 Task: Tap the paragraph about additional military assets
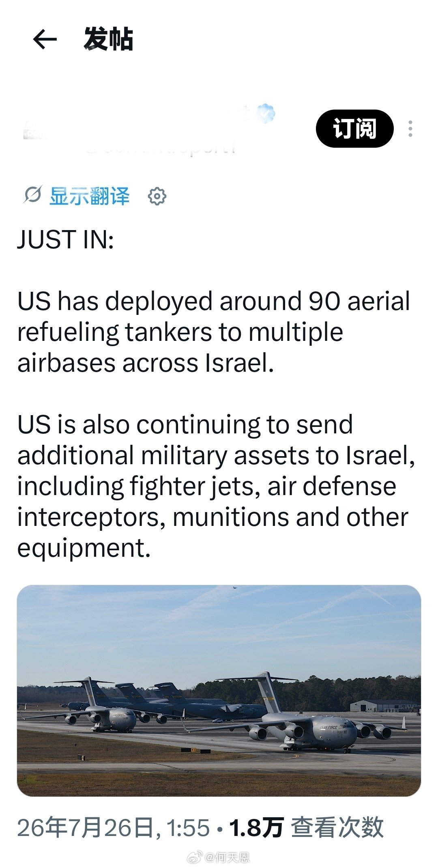click(216, 486)
